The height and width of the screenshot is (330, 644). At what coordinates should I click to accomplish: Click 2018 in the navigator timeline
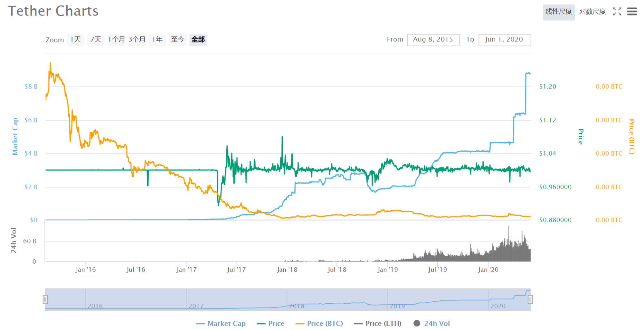(297, 306)
